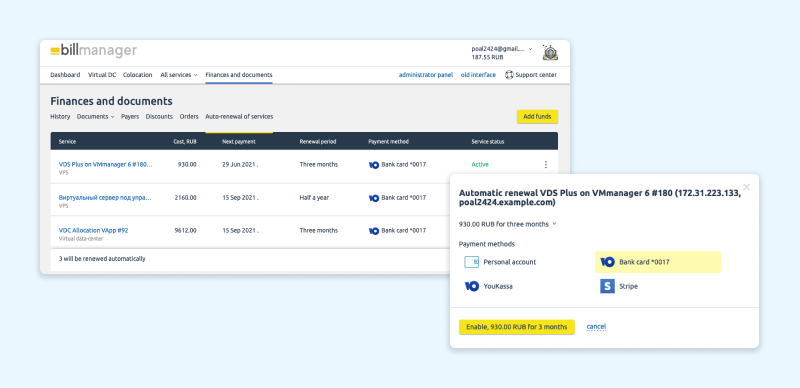
Task: Click the 930.00 cost cell
Action: click(187, 164)
